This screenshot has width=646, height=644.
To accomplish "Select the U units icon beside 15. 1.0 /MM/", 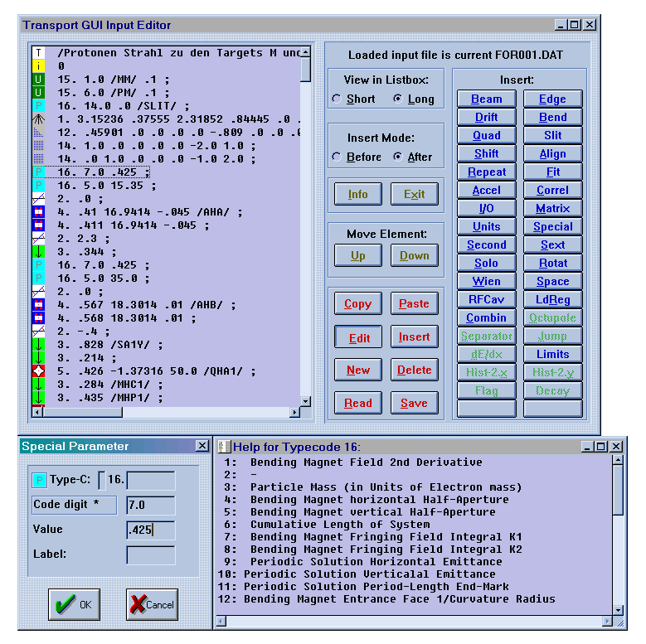I will (38, 80).
